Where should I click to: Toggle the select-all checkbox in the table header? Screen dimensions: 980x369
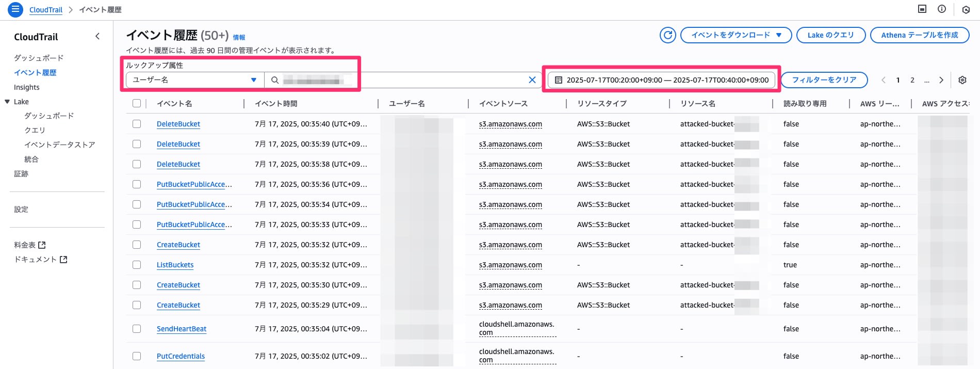click(137, 103)
